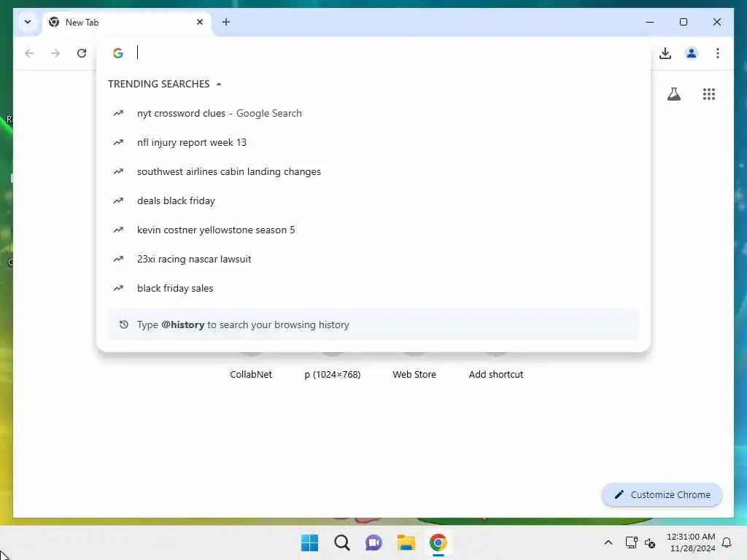Close the New Tab tab
747x560 pixels.
click(200, 22)
